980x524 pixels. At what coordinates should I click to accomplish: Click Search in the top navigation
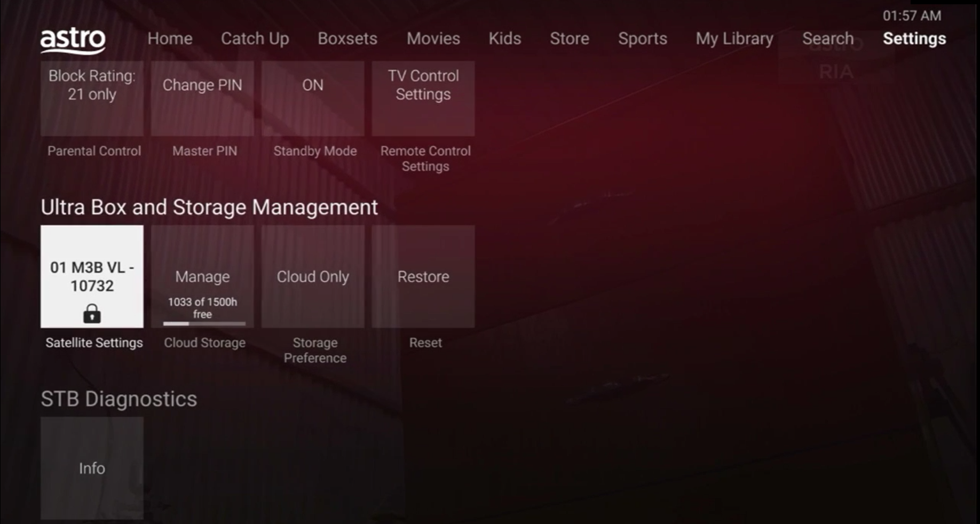coord(827,38)
